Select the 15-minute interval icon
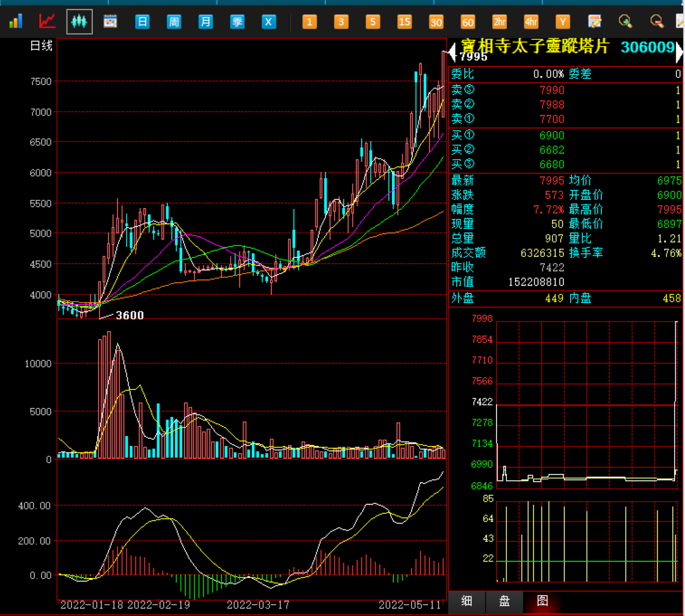The width and height of the screenshot is (685, 616). [405, 22]
